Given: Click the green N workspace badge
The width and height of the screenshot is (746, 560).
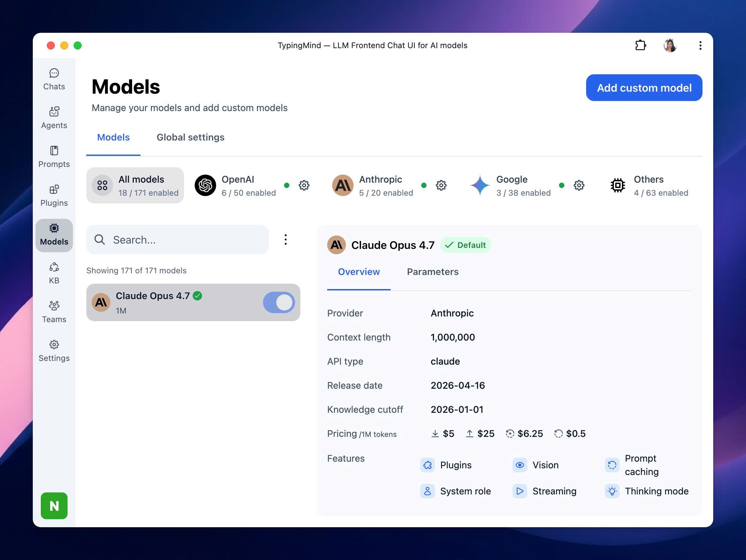Looking at the screenshot, I should [54, 506].
